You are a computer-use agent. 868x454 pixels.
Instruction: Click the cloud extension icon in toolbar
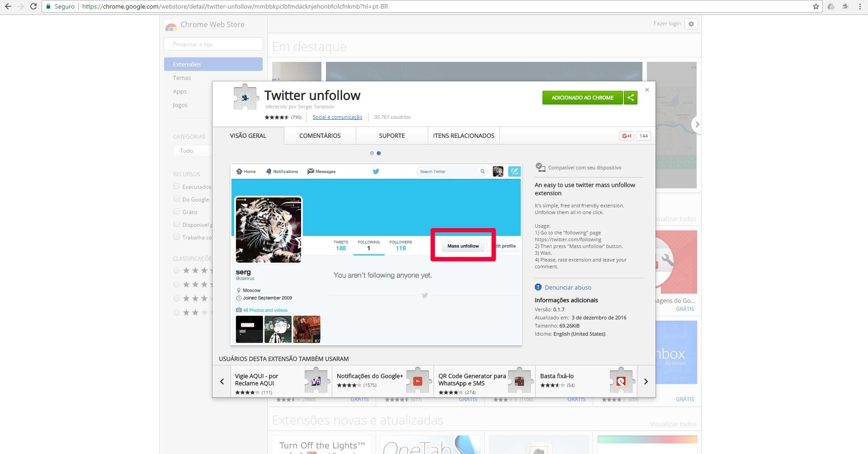point(830,6)
